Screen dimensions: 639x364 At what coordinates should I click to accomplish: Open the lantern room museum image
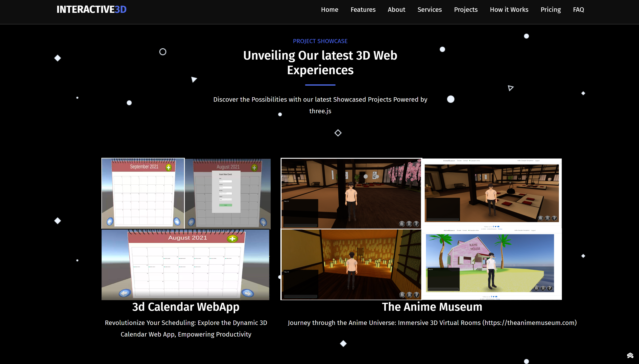click(351, 265)
